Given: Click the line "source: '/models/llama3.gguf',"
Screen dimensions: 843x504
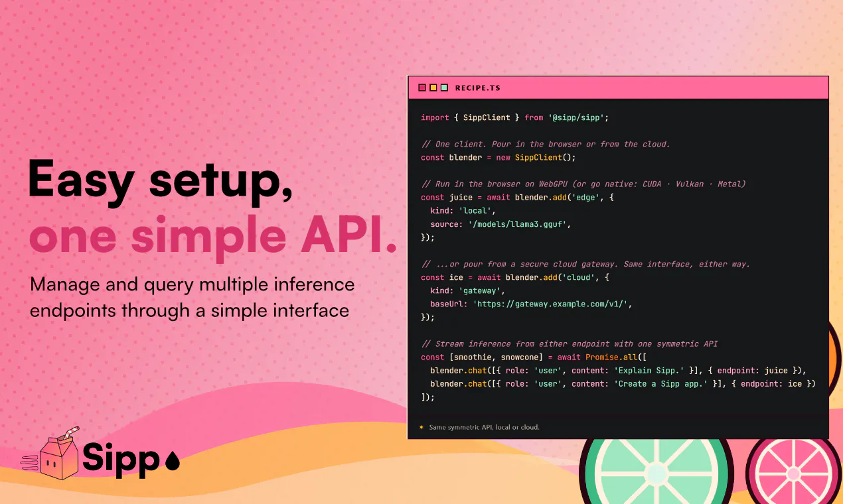Looking at the screenshot, I should coord(501,224).
